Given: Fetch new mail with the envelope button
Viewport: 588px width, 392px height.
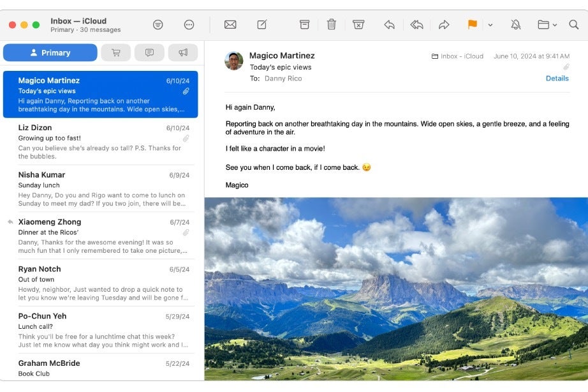Looking at the screenshot, I should click(x=230, y=25).
